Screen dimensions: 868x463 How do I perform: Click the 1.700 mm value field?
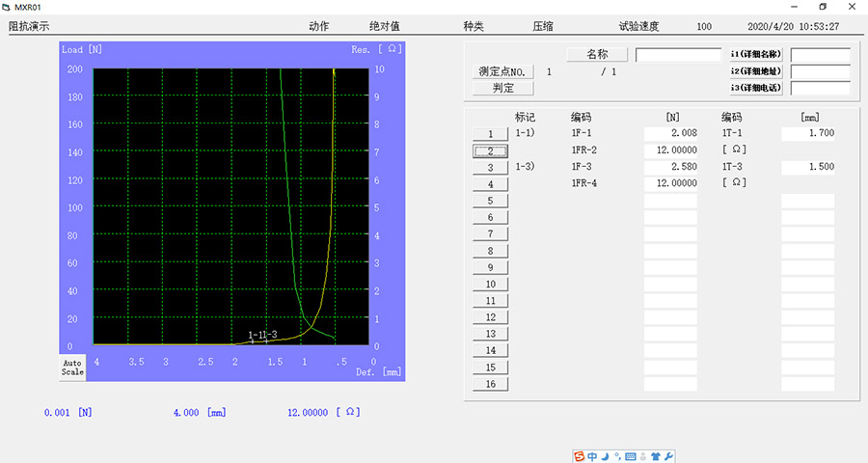[x=807, y=133]
